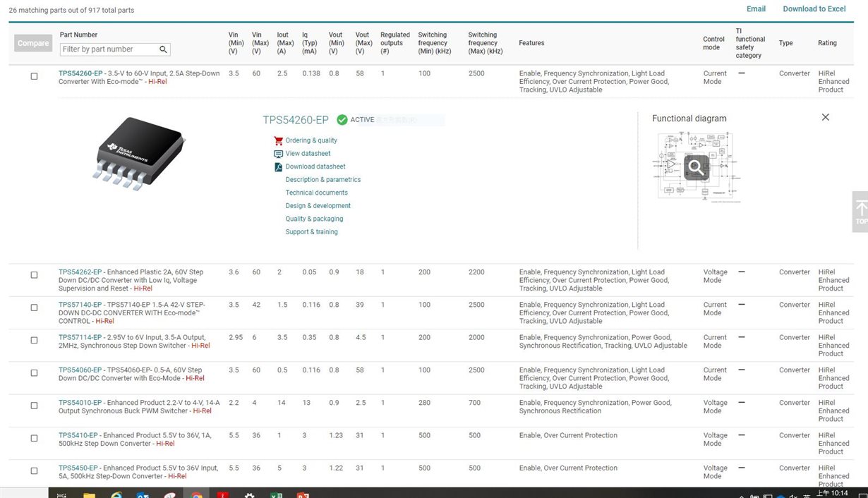Sort by the Iq (Typ) (mA) column header
Image resolution: width=868 pixels, height=498 pixels.
pos(311,43)
